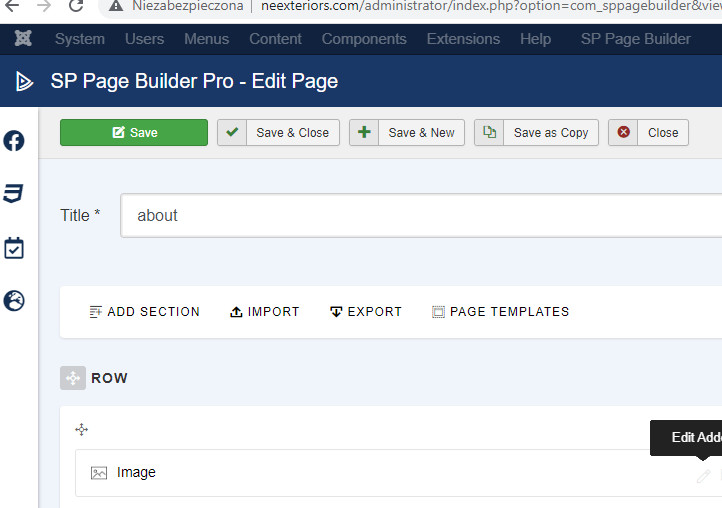Click the green checkmark icon
This screenshot has width=722, height=508.
point(232,132)
